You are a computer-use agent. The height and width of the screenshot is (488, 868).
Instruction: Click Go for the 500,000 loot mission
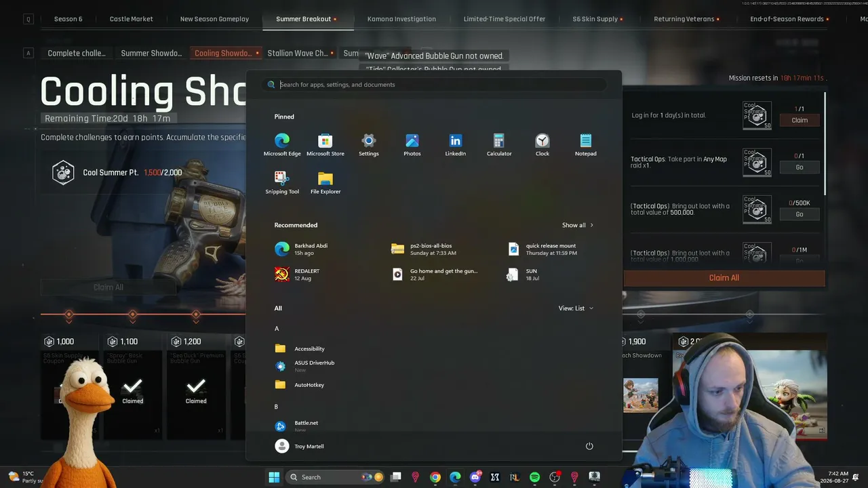point(800,214)
